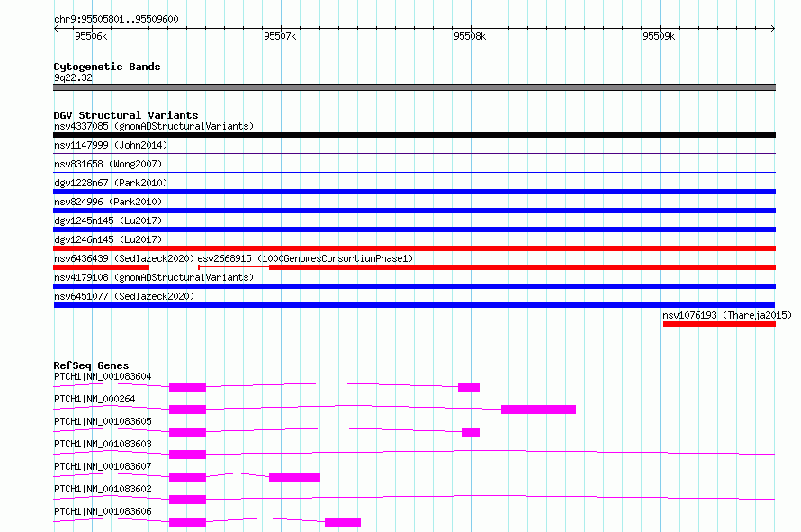Click the nsv6436439 (Sedlazeck2020) label
Image resolution: width=801 pixels, height=532 pixels.
click(124, 258)
